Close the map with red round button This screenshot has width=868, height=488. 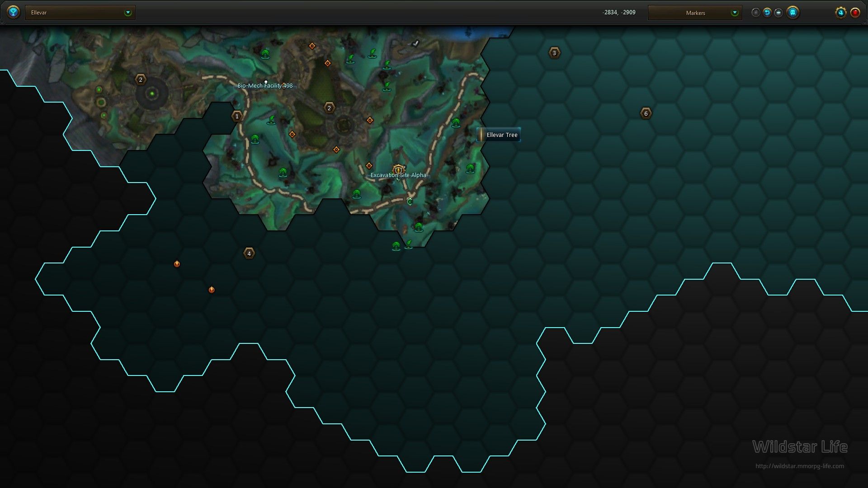coord(855,13)
